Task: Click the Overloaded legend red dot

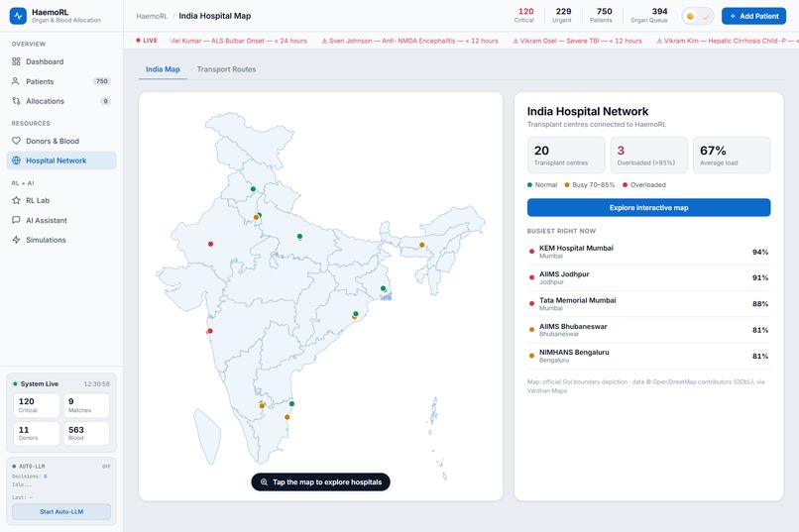Action: pos(625,185)
